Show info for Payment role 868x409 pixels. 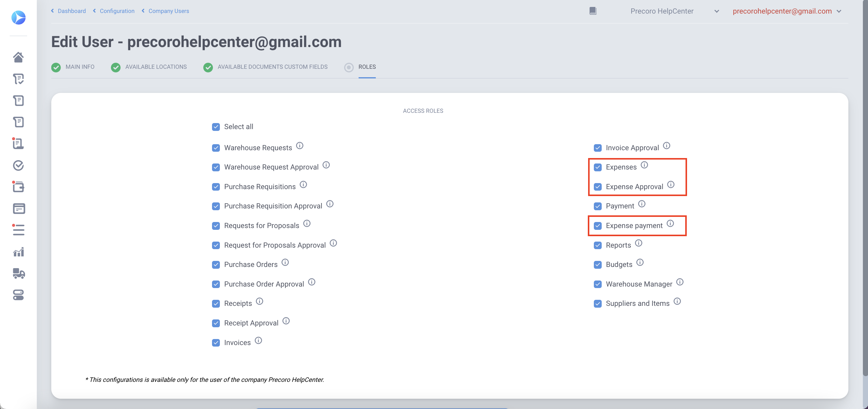642,204
